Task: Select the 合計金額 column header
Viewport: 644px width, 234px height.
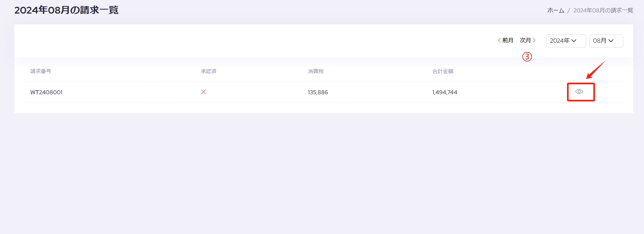Action: [443, 71]
